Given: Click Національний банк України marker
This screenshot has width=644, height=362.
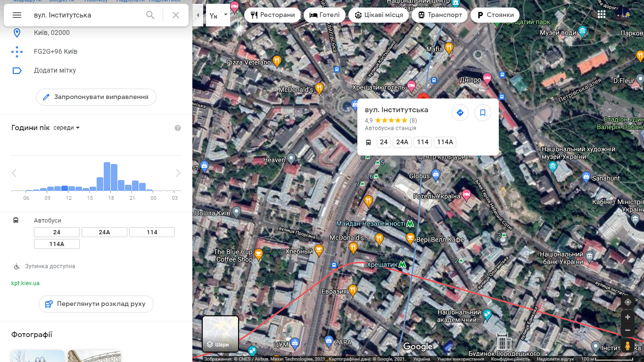Looking at the screenshot, I should click(x=589, y=256).
